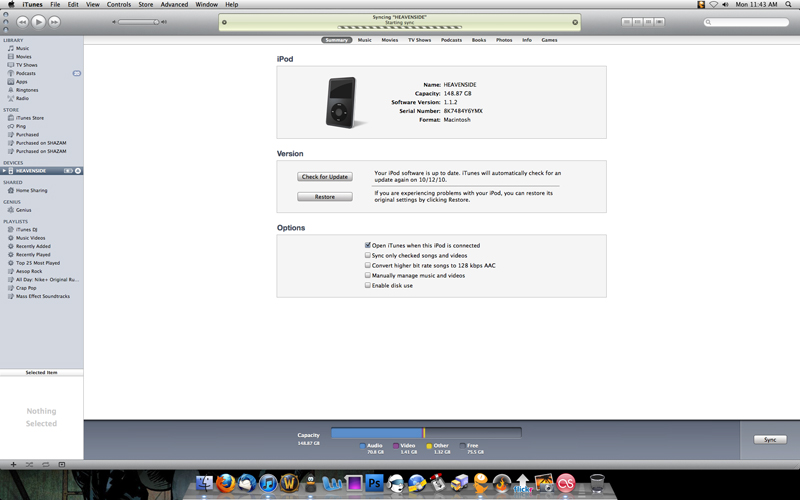Screen dimensions: 800x500
Task: Open Last.fm from the Dock
Action: [x=566, y=483]
